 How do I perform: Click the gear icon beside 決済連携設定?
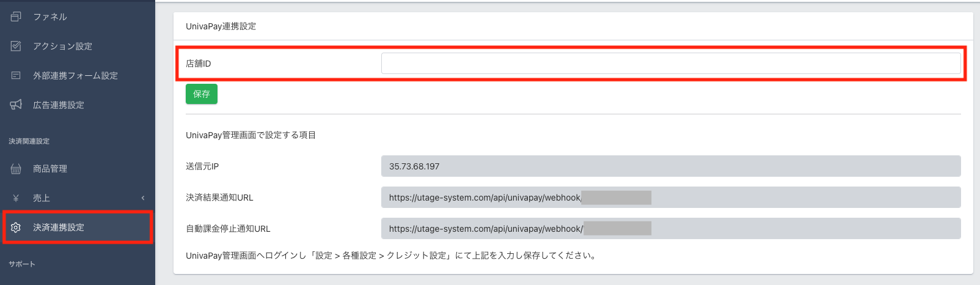click(x=16, y=228)
